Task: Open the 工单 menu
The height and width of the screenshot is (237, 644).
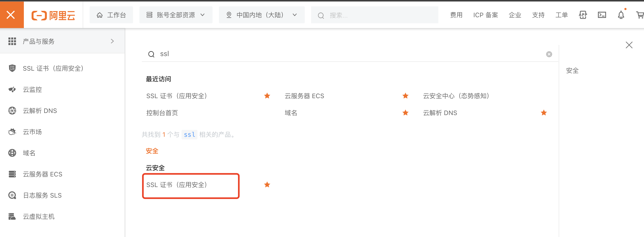Action: pyautogui.click(x=562, y=15)
